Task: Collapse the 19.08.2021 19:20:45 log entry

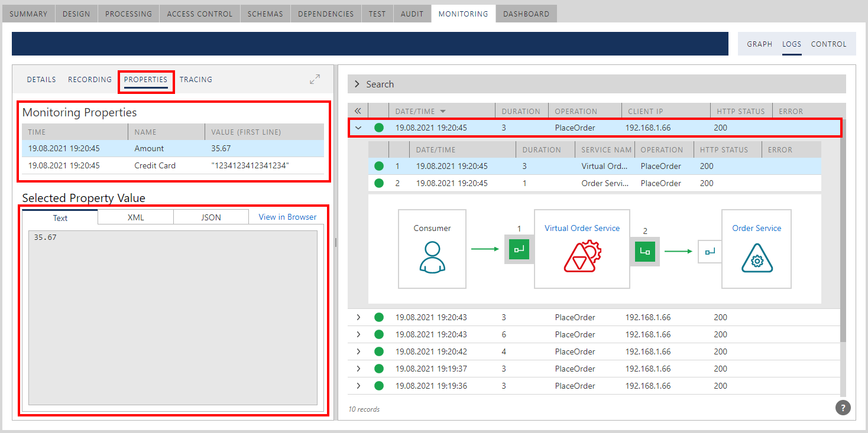Action: tap(358, 128)
